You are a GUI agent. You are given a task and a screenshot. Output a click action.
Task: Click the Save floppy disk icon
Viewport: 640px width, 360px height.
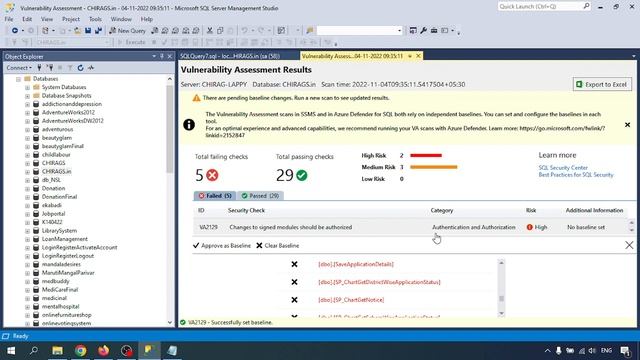click(x=88, y=31)
